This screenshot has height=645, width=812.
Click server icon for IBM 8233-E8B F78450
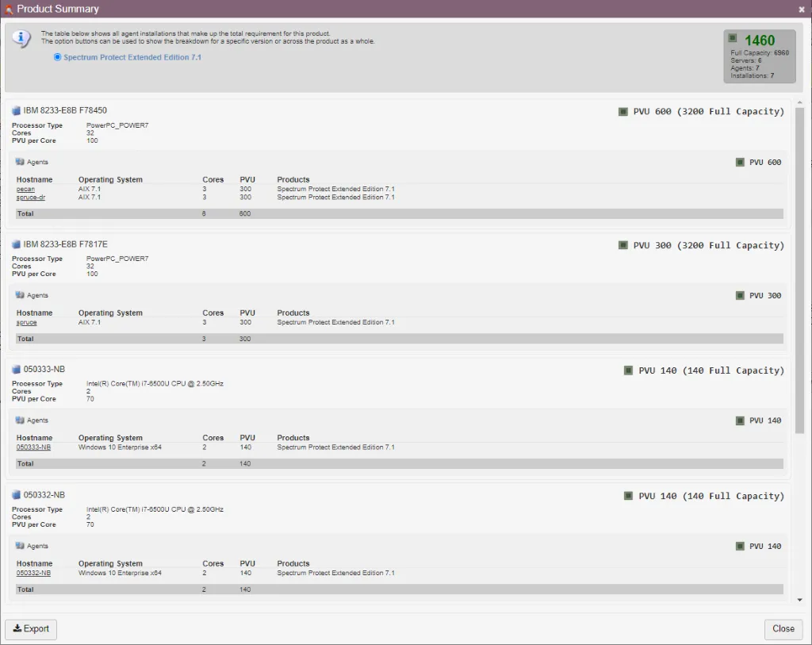pyautogui.click(x=16, y=110)
